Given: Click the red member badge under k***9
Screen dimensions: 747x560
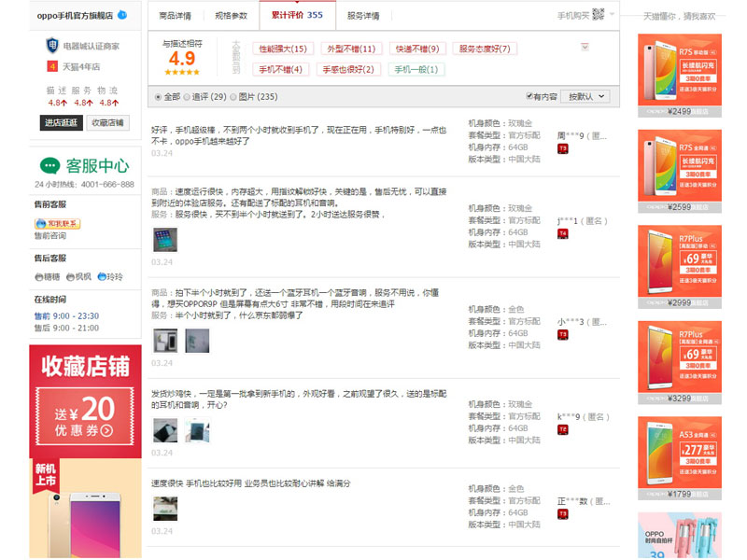Looking at the screenshot, I should click(x=563, y=430).
